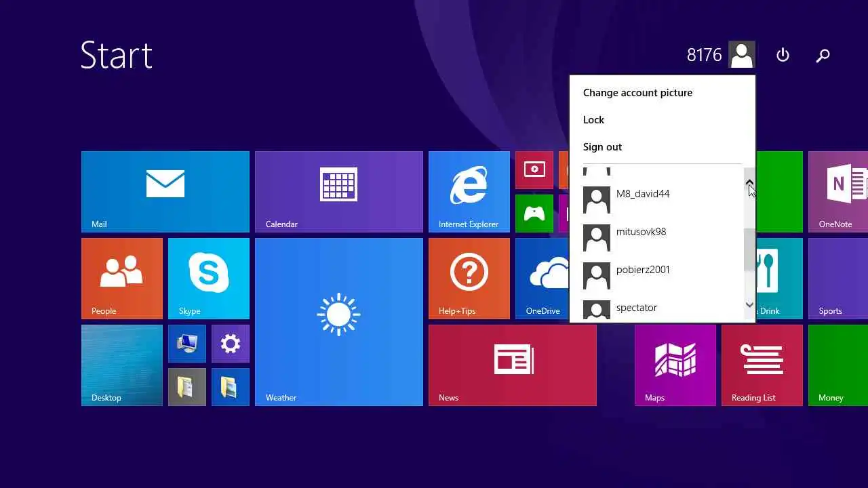Open the This PC small tile

pyautogui.click(x=187, y=344)
